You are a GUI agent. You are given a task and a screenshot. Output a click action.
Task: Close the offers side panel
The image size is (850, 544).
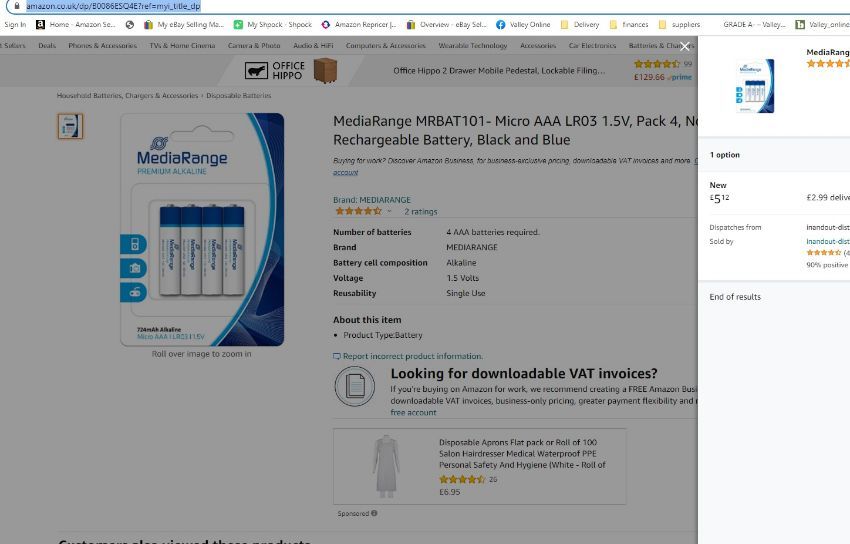pyautogui.click(x=685, y=46)
